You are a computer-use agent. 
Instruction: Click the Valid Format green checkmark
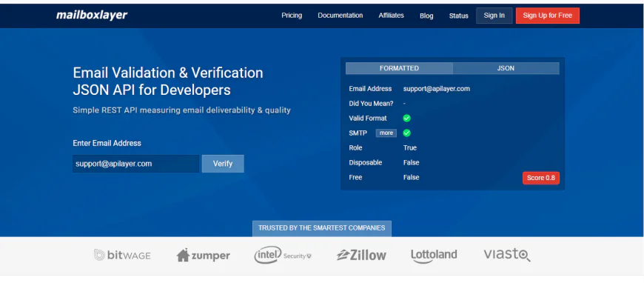406,118
